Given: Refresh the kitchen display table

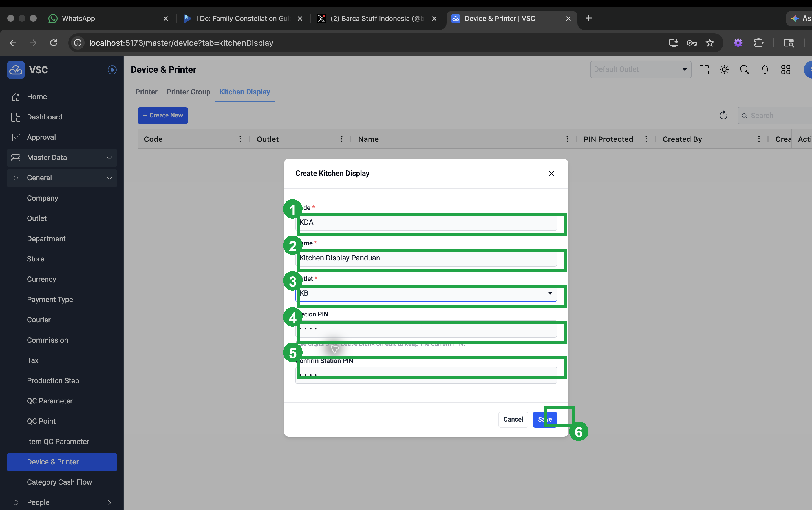Looking at the screenshot, I should click(723, 116).
